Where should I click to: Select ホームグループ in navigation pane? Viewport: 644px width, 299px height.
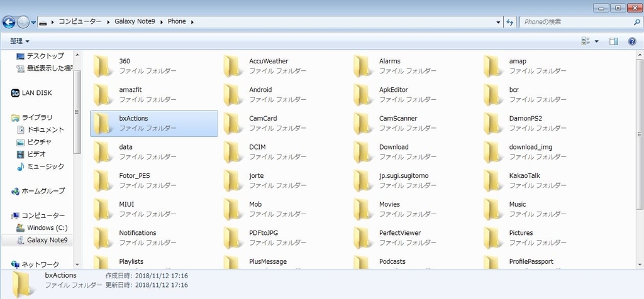click(38, 191)
